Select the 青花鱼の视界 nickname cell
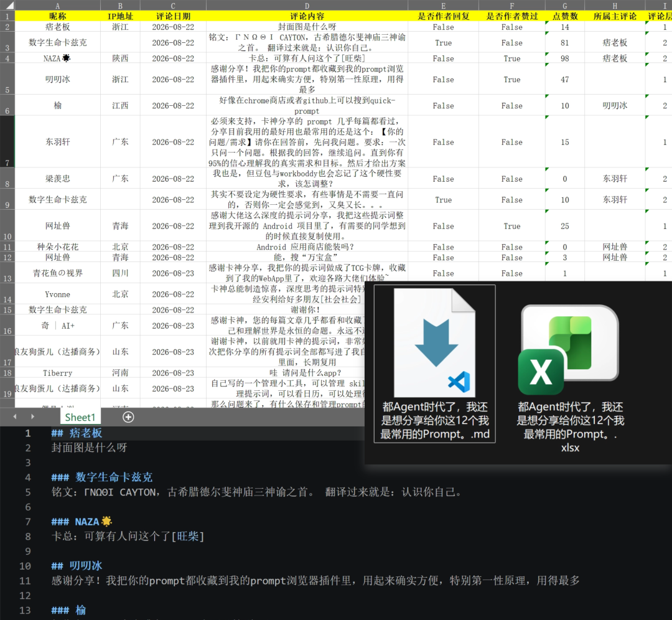The image size is (672, 620). (57, 273)
